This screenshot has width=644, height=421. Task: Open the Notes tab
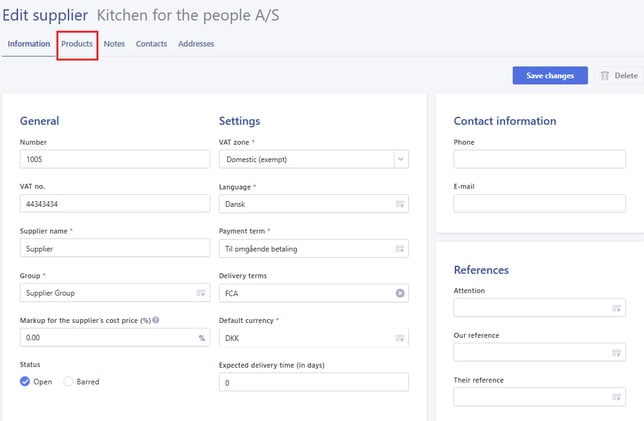pos(114,44)
